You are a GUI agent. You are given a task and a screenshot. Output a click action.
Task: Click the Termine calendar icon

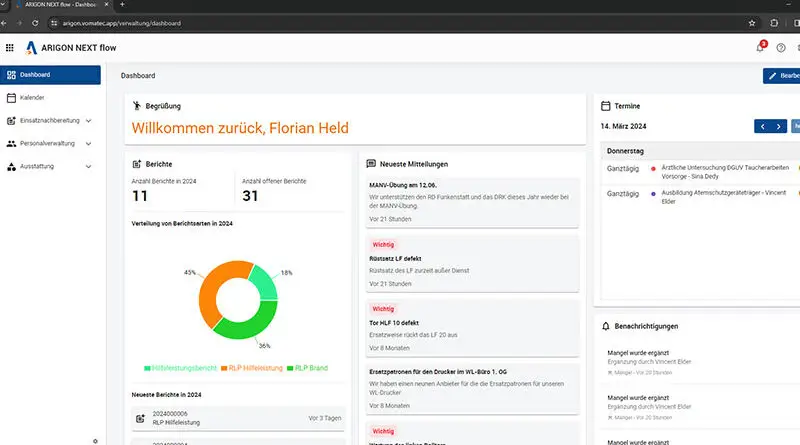[606, 106]
